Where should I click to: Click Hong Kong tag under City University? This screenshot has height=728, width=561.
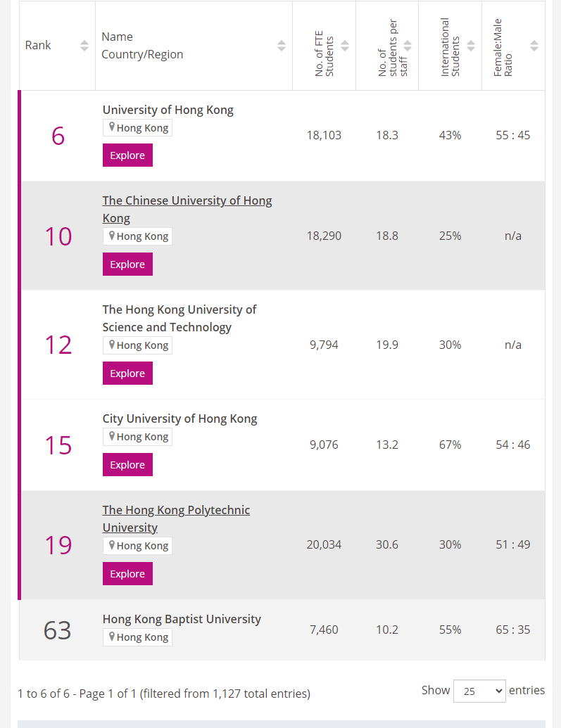(137, 437)
